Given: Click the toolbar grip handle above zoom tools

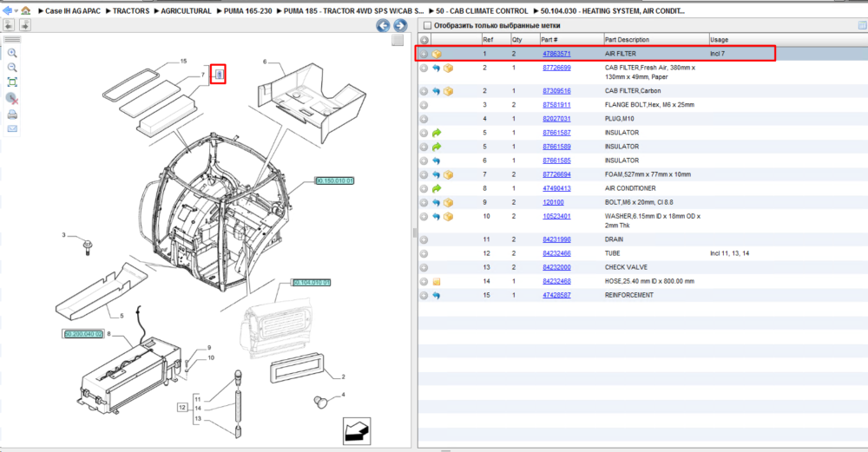Looking at the screenshot, I should tap(12, 40).
